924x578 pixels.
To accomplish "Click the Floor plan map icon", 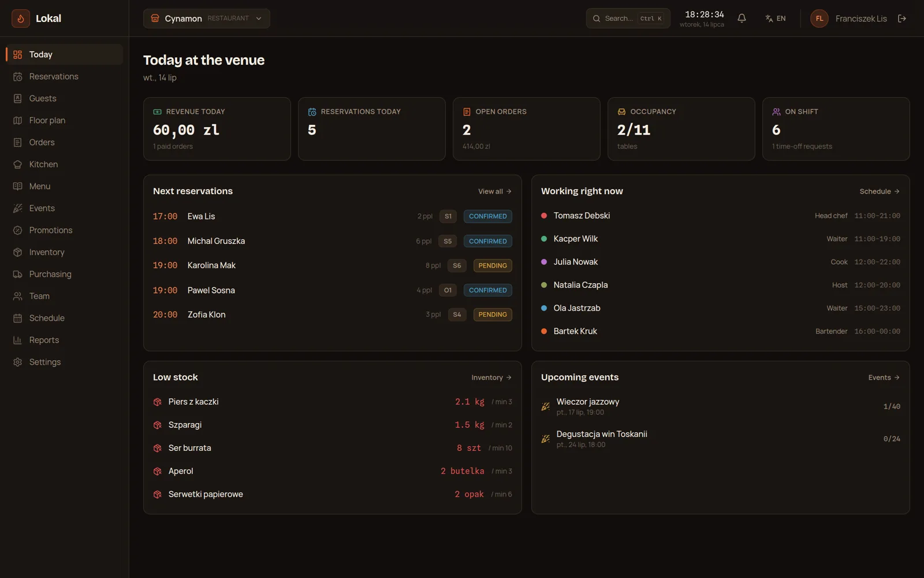I will (x=18, y=121).
